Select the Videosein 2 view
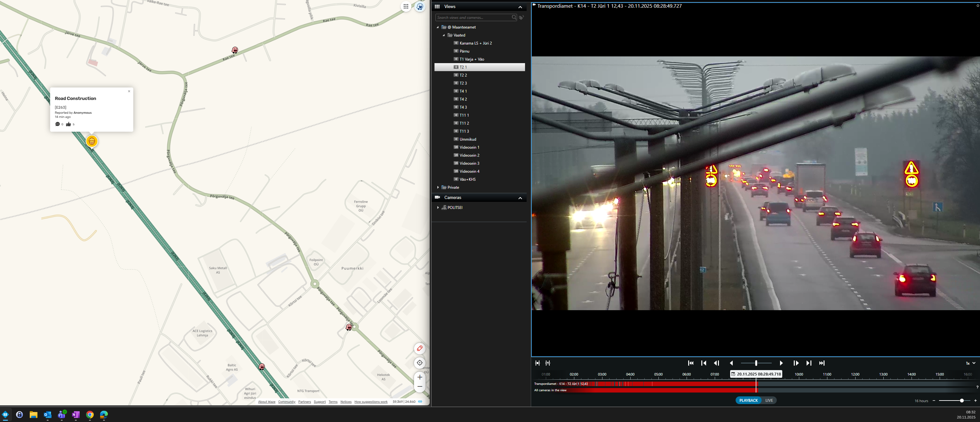The width and height of the screenshot is (980, 422). (x=469, y=155)
